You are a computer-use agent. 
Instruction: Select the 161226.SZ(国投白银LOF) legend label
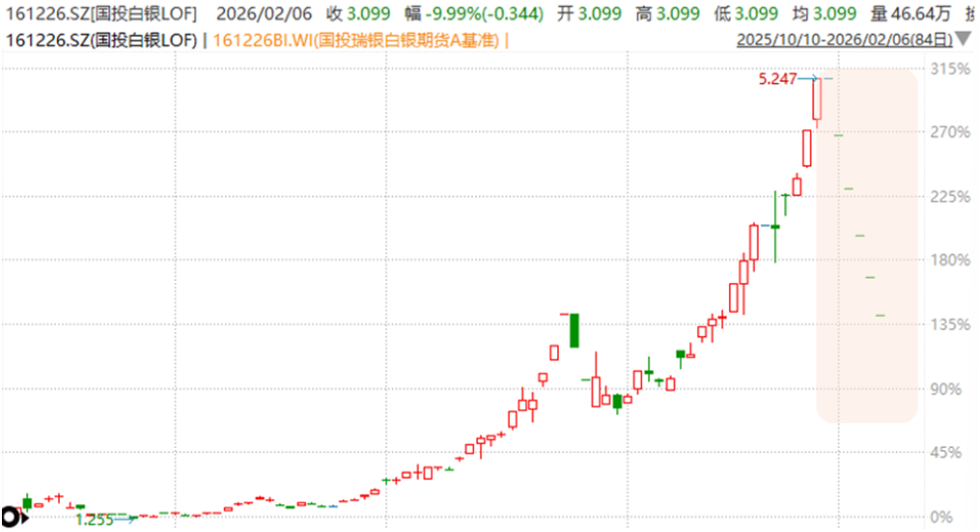pos(102,41)
